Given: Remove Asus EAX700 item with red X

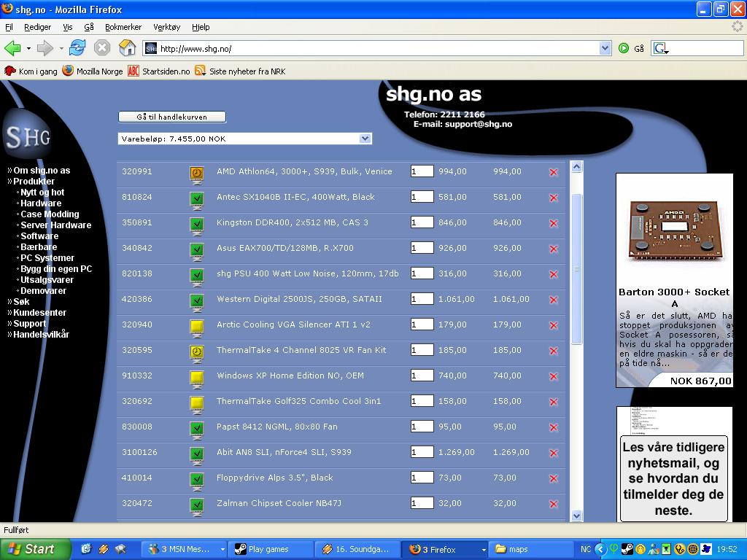Looking at the screenshot, I should pos(553,249).
